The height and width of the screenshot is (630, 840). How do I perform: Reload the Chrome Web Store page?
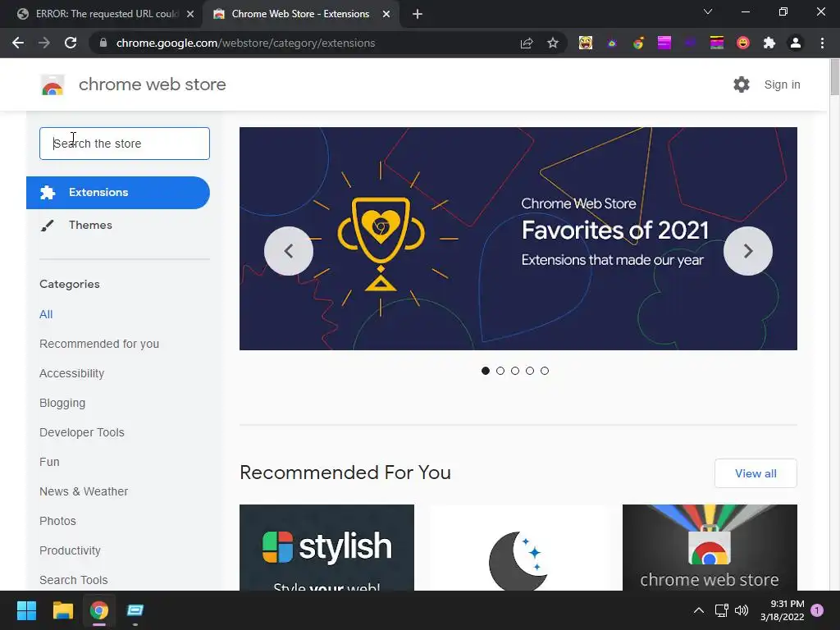click(71, 43)
